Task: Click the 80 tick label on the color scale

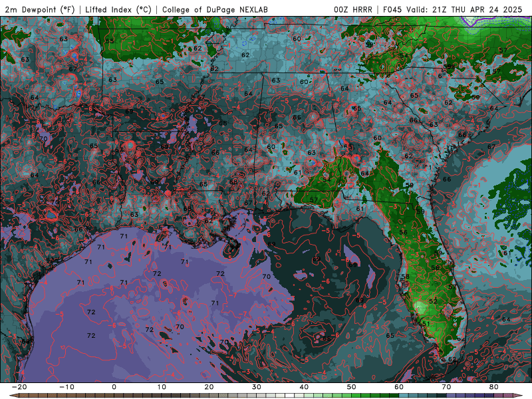Action: pos(494,387)
